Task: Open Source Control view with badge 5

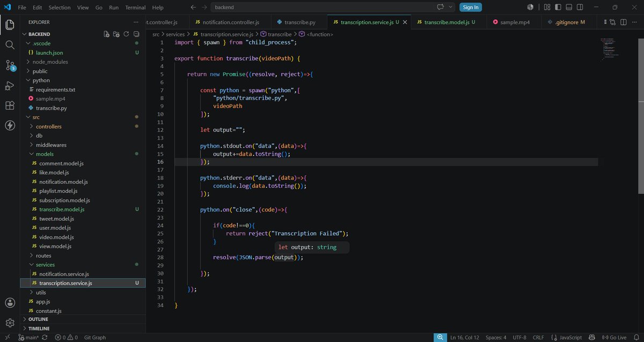Action: coord(10,65)
